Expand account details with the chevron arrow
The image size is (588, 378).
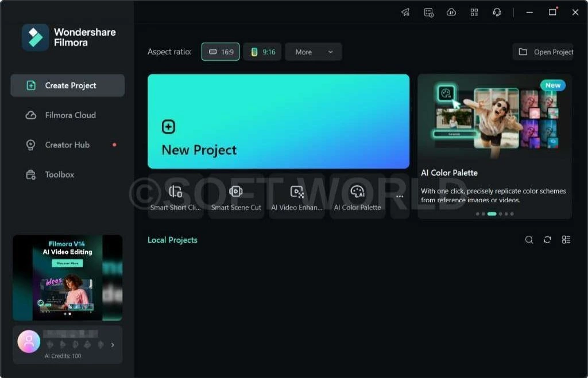(113, 345)
